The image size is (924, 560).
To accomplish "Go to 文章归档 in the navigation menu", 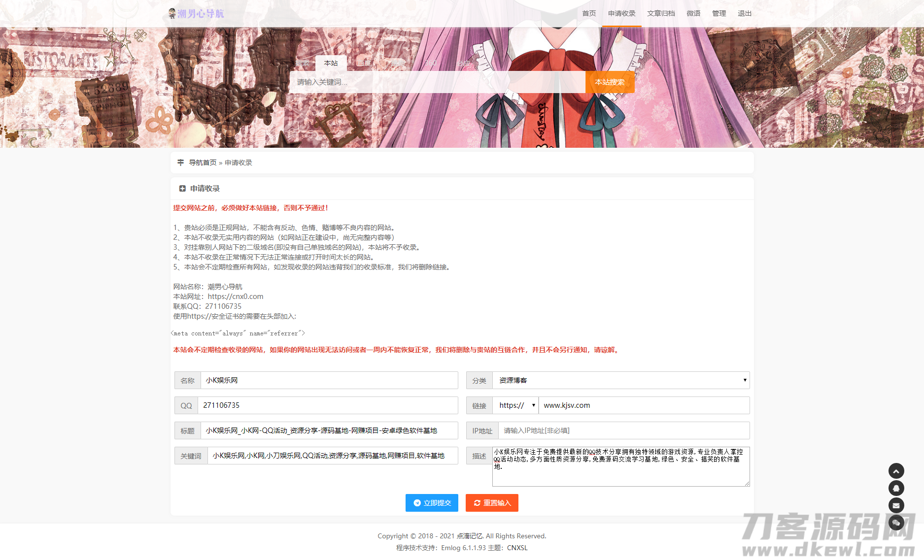I will click(x=661, y=13).
